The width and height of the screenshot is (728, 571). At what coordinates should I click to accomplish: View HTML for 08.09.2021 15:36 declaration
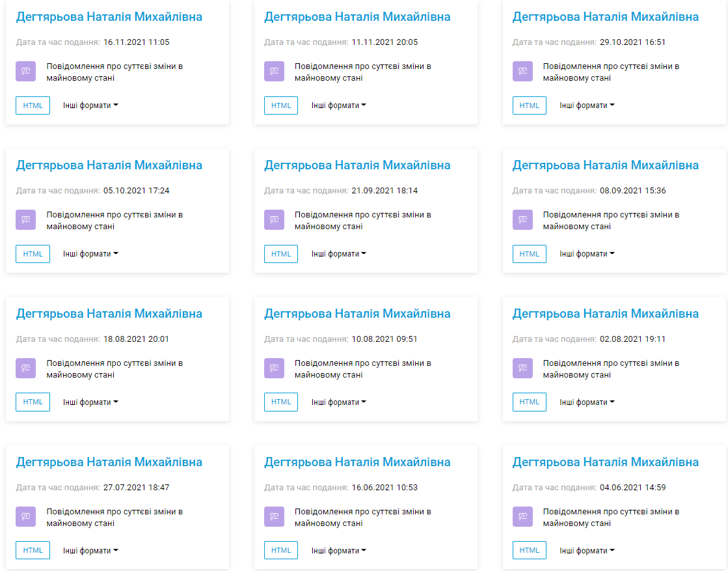point(530,254)
